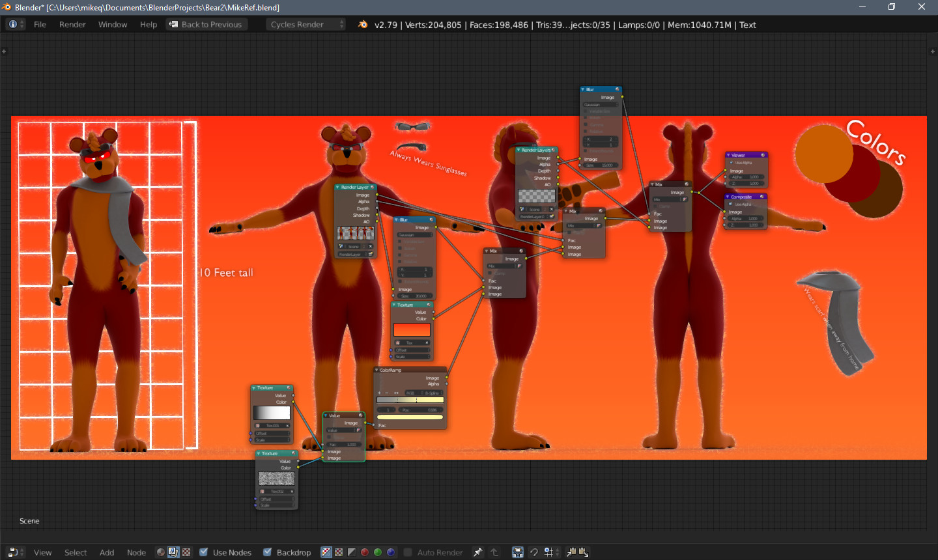Toggle preview icon on Value mix node header
The image size is (938, 560).
(x=360, y=415)
